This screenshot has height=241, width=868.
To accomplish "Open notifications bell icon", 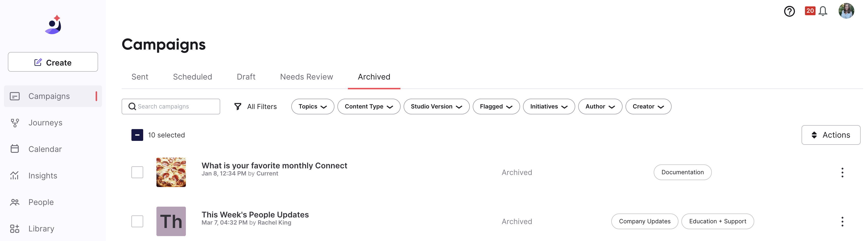I will 823,11.
